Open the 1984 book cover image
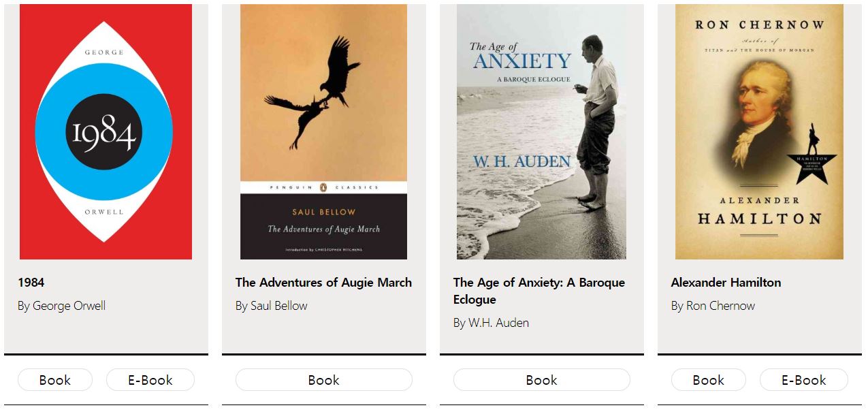The width and height of the screenshot is (868, 412). pos(106,131)
